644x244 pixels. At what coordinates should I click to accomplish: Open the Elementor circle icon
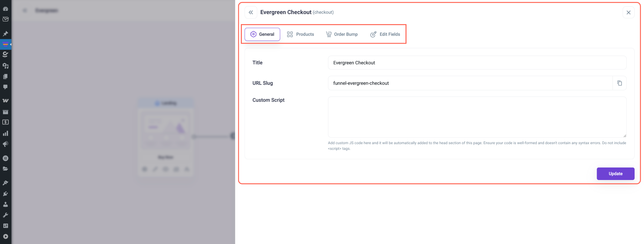point(5,158)
